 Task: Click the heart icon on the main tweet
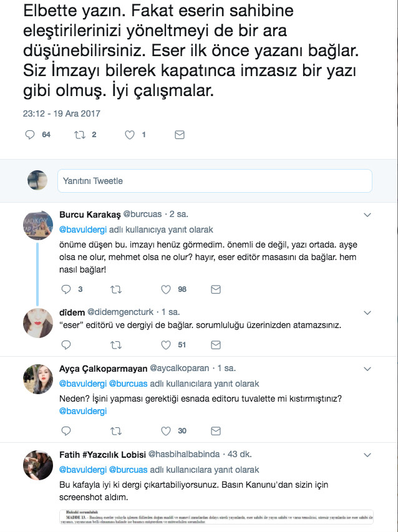(x=129, y=133)
